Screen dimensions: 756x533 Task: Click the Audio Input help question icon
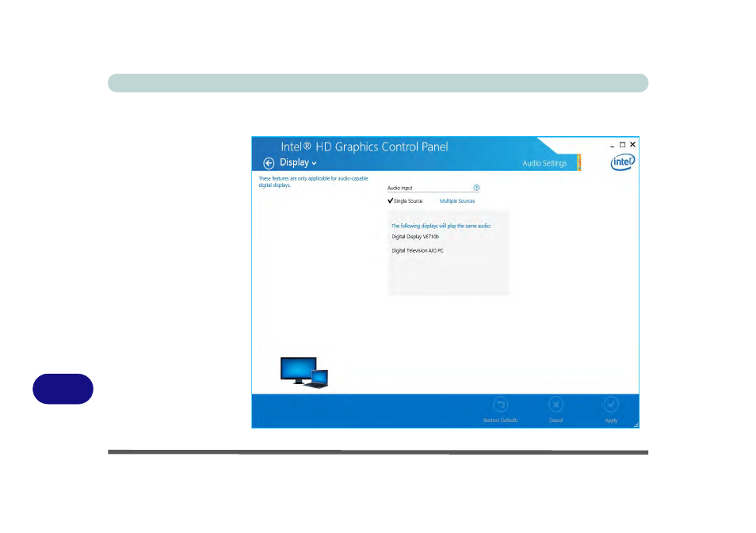pyautogui.click(x=476, y=188)
